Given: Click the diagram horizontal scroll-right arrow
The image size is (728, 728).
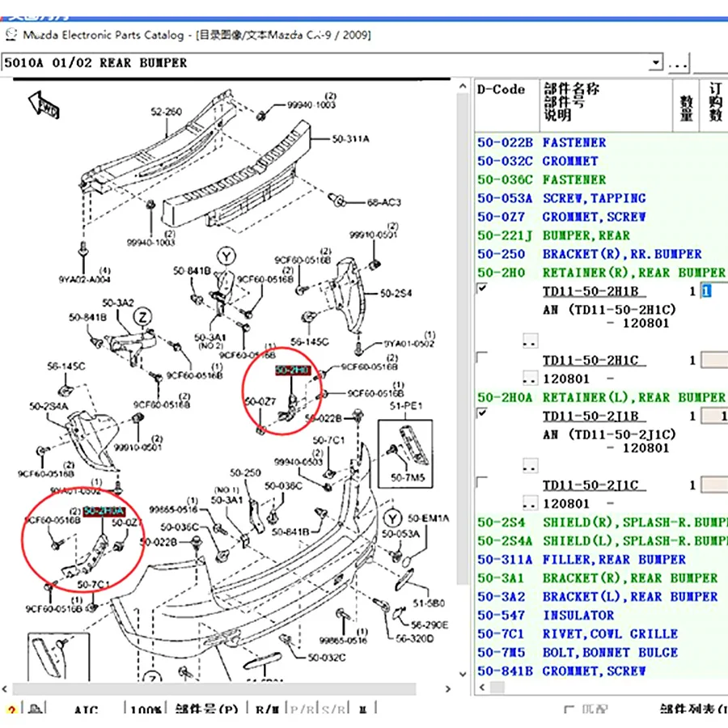Looking at the screenshot, I should point(448,689).
